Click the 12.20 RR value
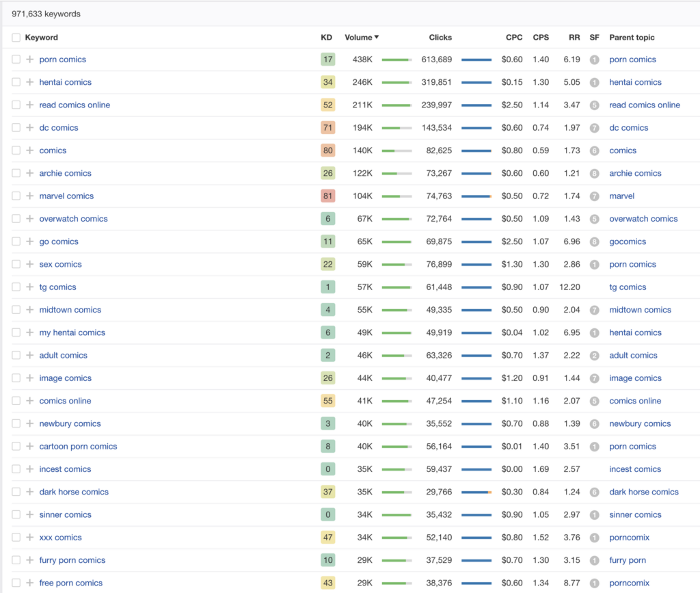Viewport: 700px width, 593px height. (x=569, y=287)
